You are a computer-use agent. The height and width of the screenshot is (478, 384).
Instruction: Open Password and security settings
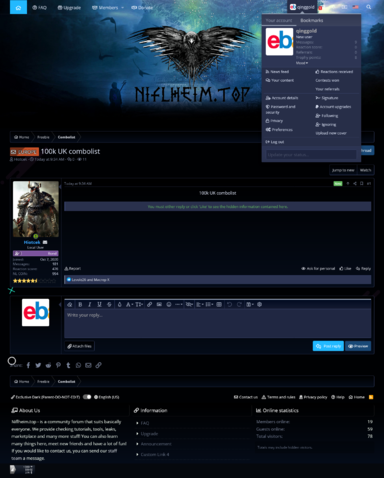[x=281, y=109]
